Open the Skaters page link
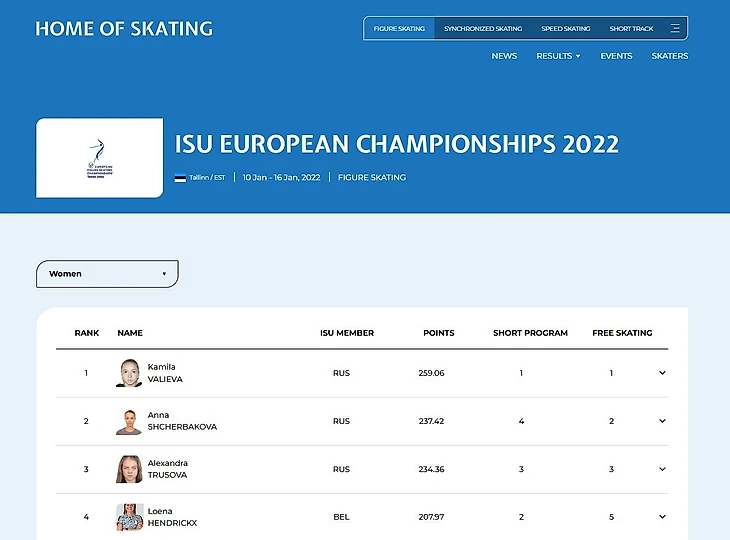The image size is (730, 540). [669, 56]
